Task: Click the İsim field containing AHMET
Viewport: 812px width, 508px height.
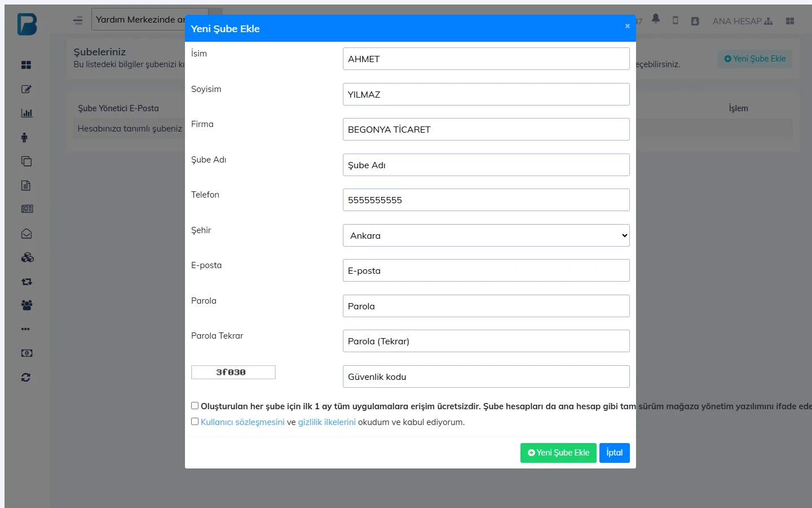Action: click(486, 59)
